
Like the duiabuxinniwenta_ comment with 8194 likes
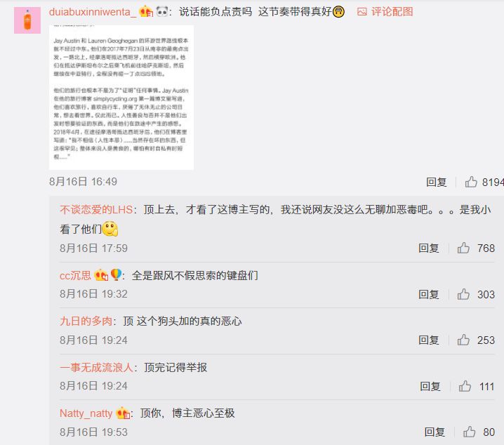point(471,182)
